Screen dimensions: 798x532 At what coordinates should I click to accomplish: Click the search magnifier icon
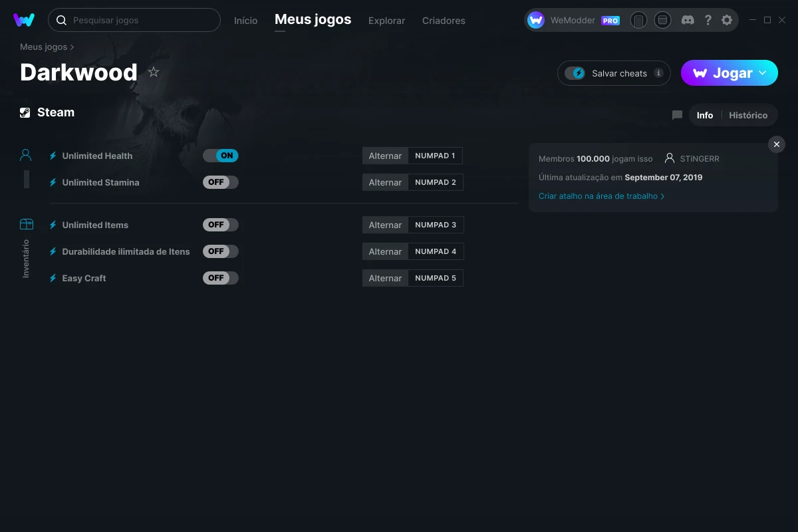click(61, 21)
